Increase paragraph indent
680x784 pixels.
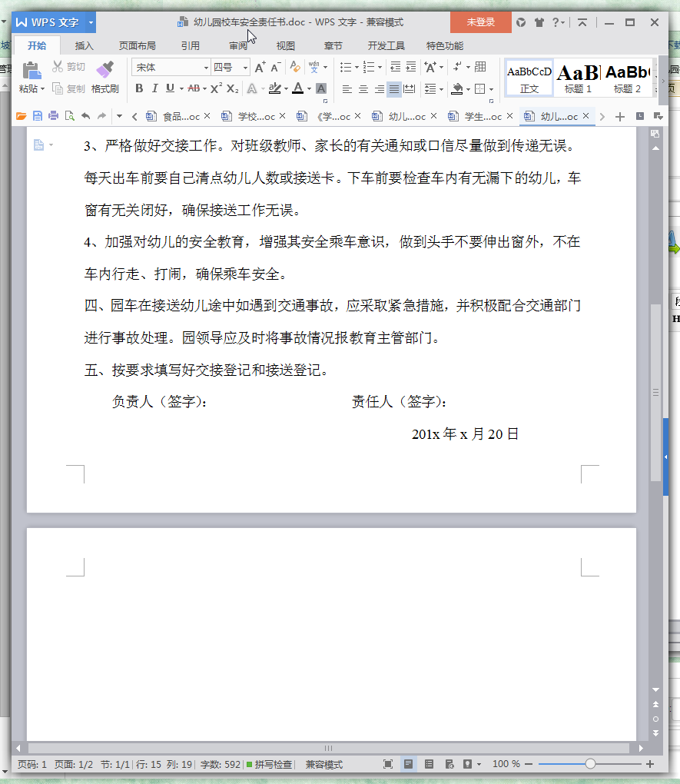point(411,67)
